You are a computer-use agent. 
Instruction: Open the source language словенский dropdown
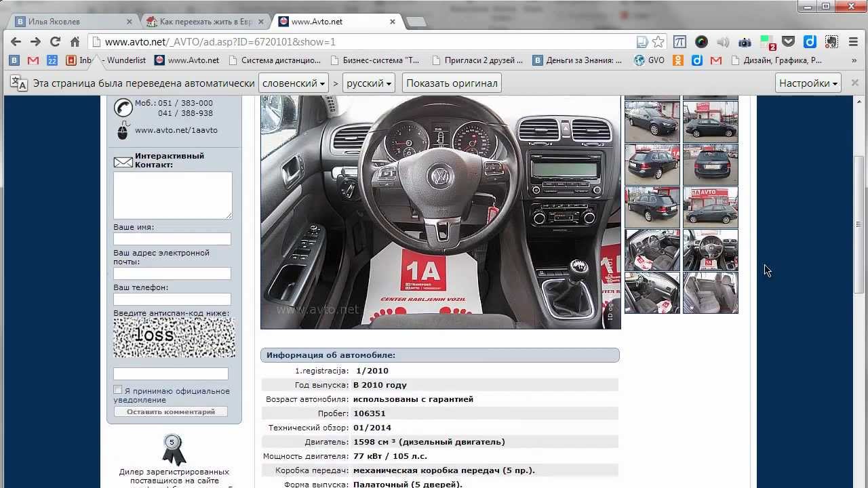coord(293,83)
